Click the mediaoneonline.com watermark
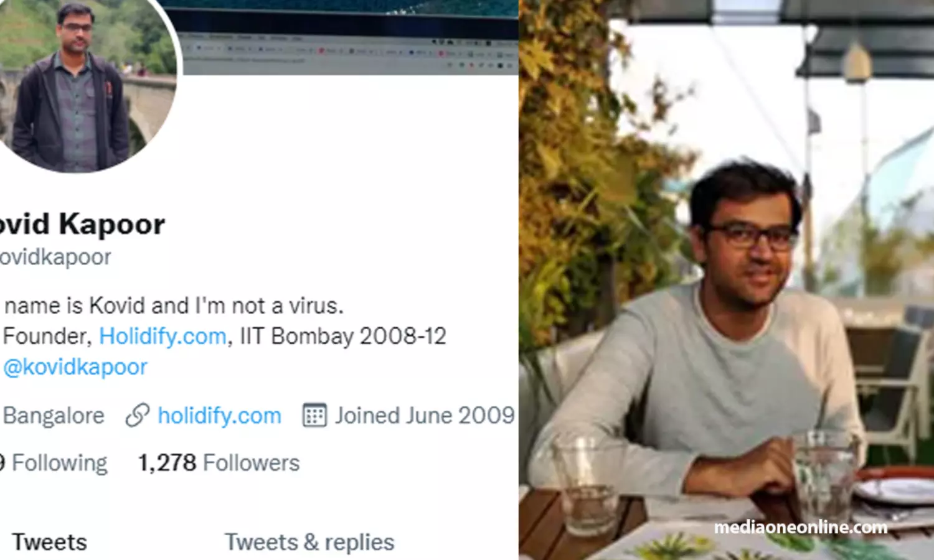This screenshot has width=934, height=560. (801, 528)
